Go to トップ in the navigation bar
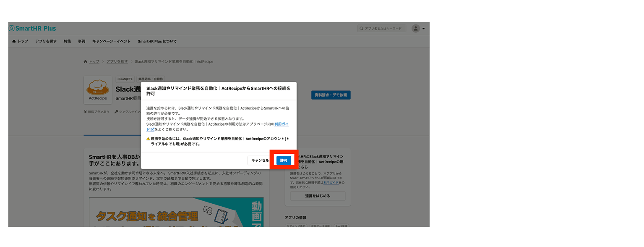The width and height of the screenshot is (644, 247). click(20, 42)
